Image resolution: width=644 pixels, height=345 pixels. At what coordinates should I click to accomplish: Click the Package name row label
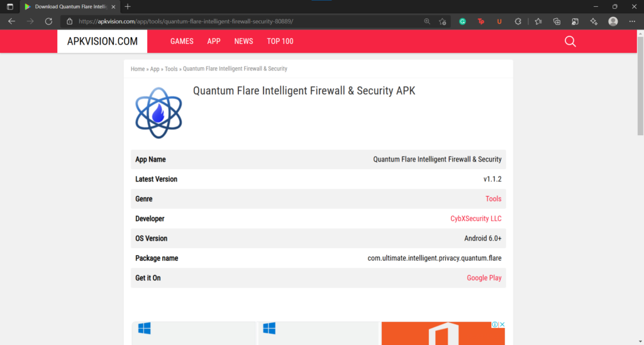click(157, 258)
